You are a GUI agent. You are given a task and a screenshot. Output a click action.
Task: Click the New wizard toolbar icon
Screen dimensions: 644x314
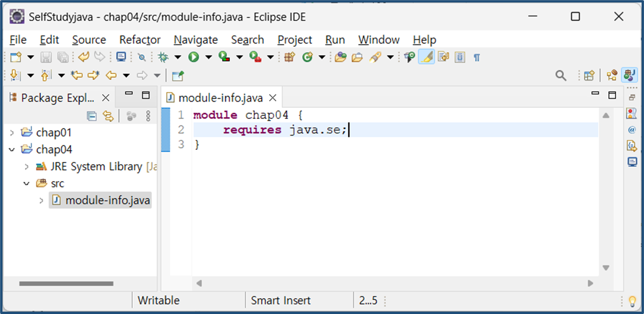pyautogui.click(x=16, y=58)
